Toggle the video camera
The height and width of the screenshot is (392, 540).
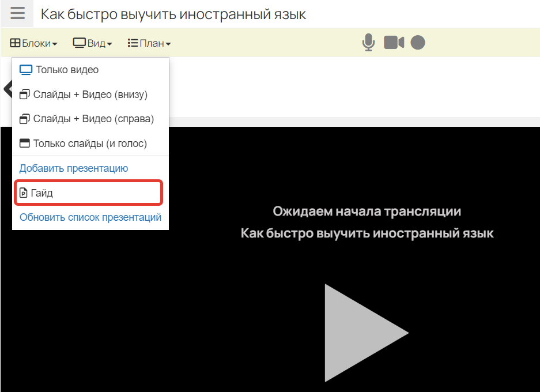point(394,43)
